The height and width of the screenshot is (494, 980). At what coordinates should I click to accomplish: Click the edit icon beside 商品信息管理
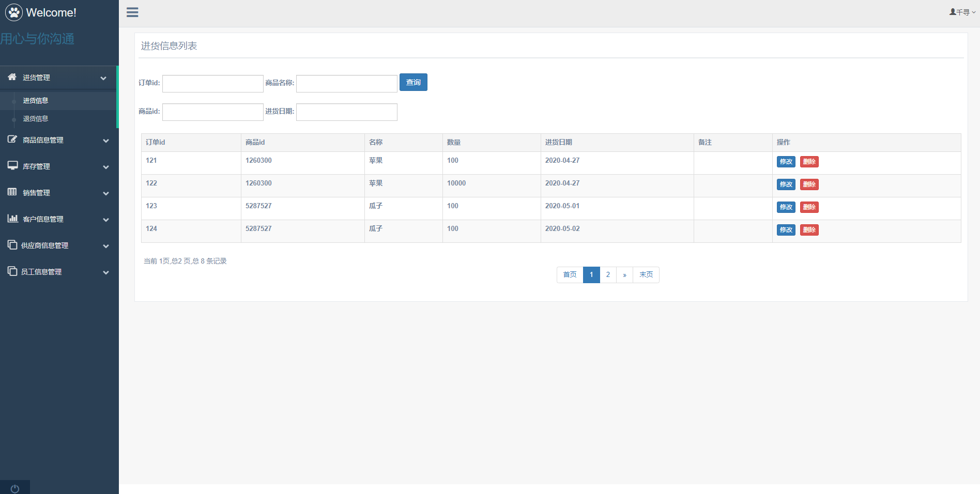pos(12,140)
